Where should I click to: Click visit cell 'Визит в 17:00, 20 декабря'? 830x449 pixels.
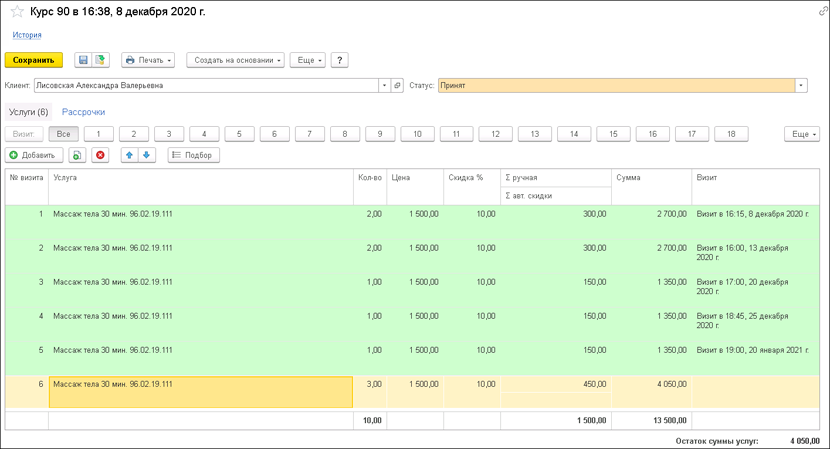pyautogui.click(x=755, y=290)
